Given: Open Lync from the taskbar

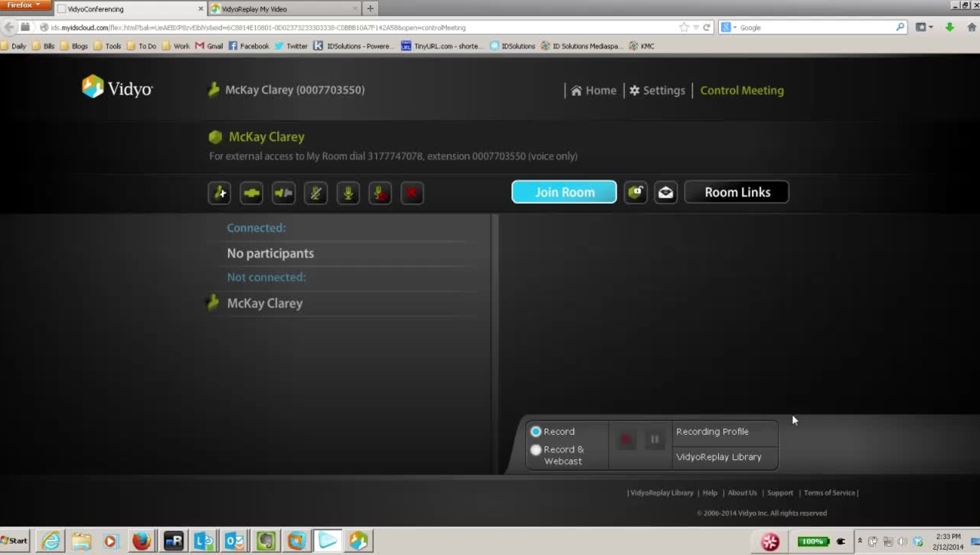Looking at the screenshot, I should tap(204, 541).
